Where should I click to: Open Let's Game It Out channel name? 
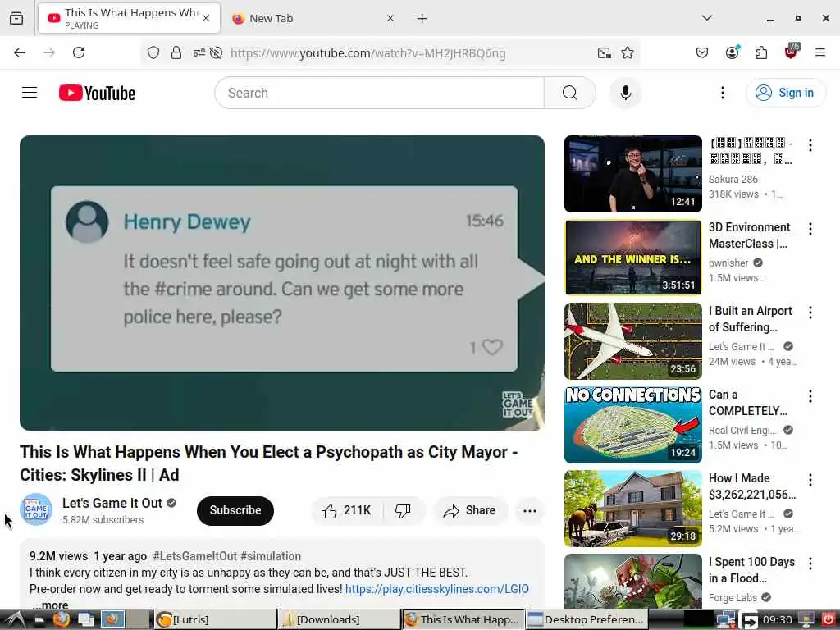[x=112, y=503]
